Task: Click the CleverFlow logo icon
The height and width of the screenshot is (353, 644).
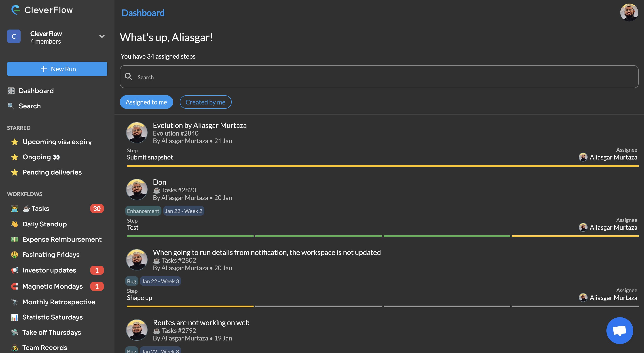Action: click(x=15, y=10)
